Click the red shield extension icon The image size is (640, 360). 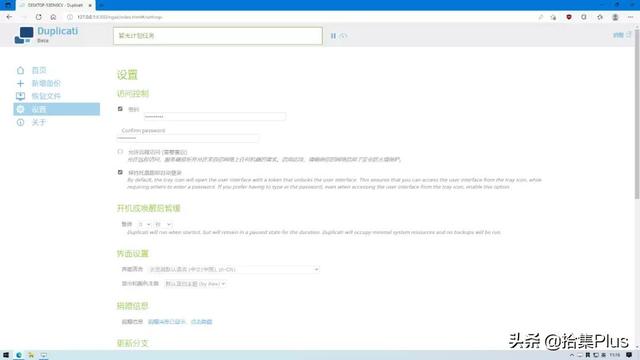pos(569,17)
